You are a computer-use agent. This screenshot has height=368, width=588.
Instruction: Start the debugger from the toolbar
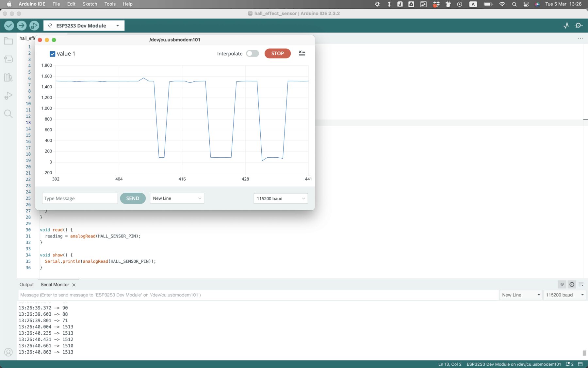tap(34, 26)
